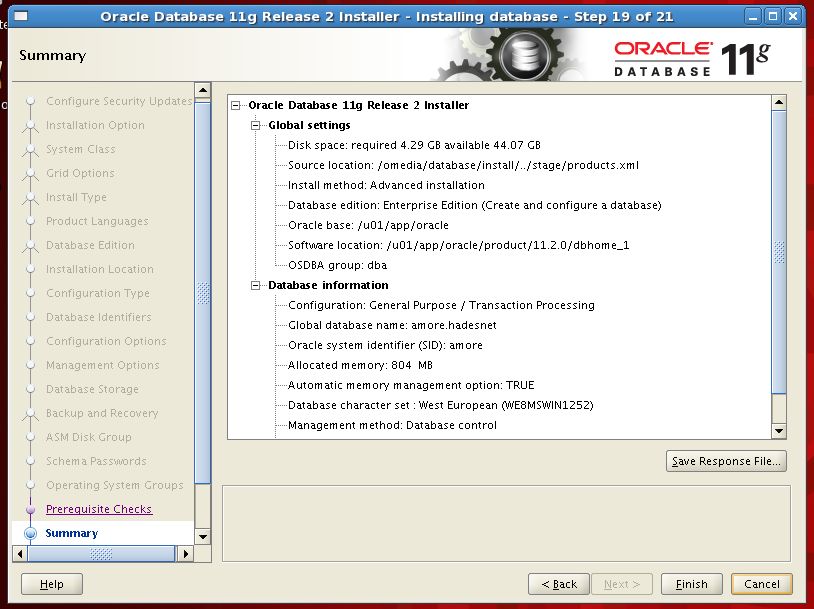
Task: Click the steps sidebar scroll-right arrow
Action: pos(183,553)
